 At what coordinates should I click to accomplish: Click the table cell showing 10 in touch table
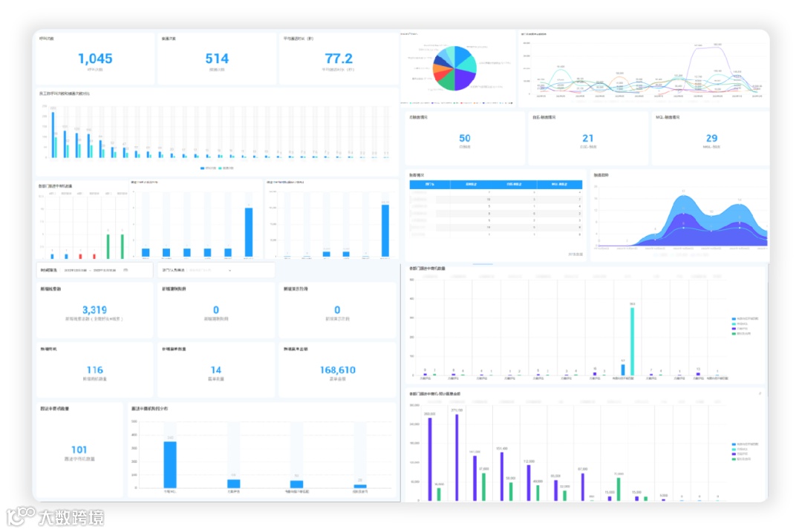(489, 200)
